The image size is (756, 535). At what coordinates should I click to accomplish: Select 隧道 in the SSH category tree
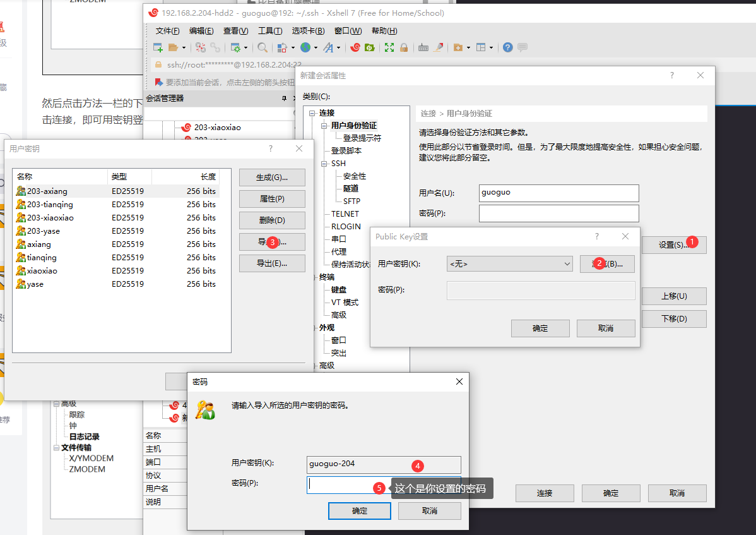click(350, 189)
